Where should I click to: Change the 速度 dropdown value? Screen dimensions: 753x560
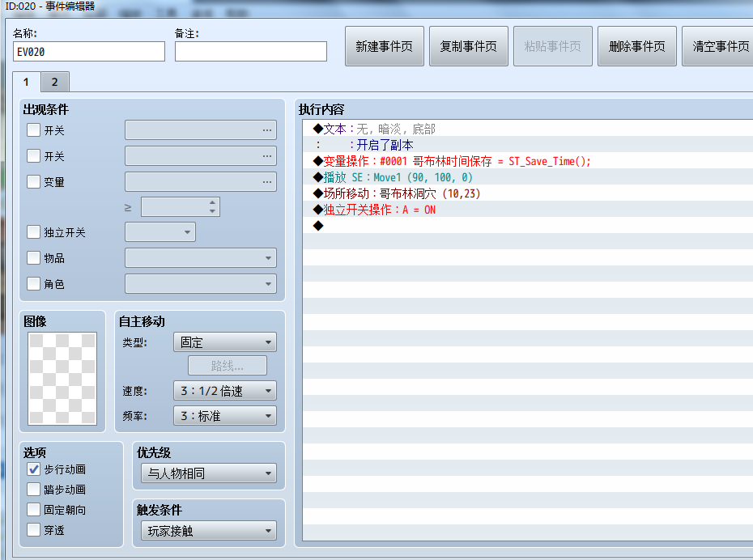[225, 391]
